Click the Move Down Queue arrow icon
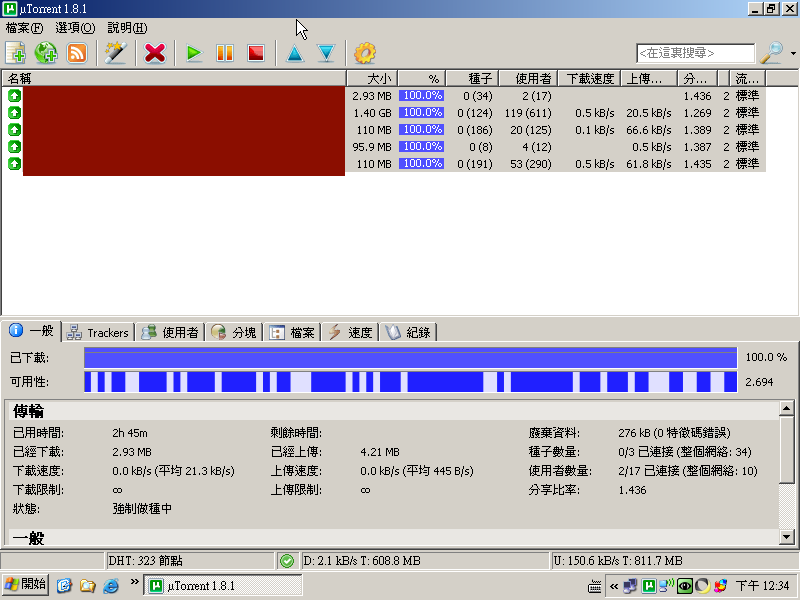Image resolution: width=800 pixels, height=600 pixels. click(326, 53)
